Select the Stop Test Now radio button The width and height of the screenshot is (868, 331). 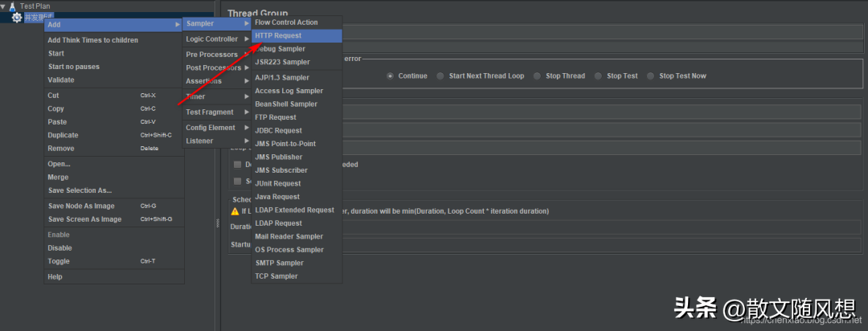tap(650, 76)
